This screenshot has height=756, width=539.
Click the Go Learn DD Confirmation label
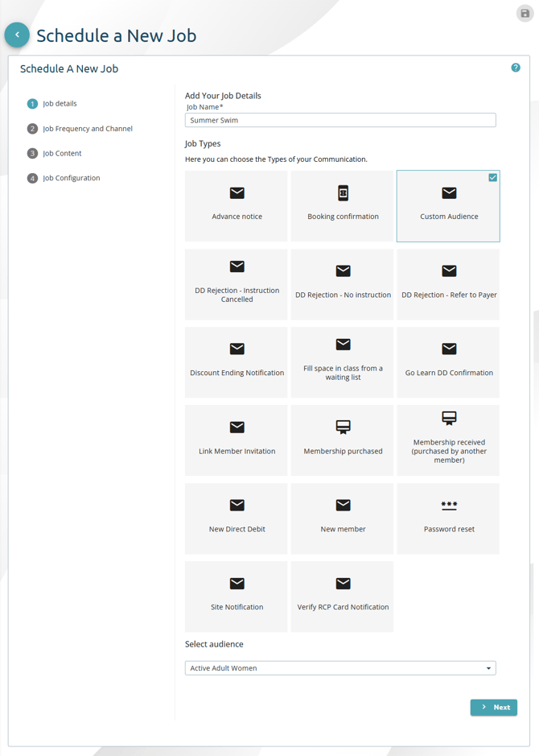point(449,373)
